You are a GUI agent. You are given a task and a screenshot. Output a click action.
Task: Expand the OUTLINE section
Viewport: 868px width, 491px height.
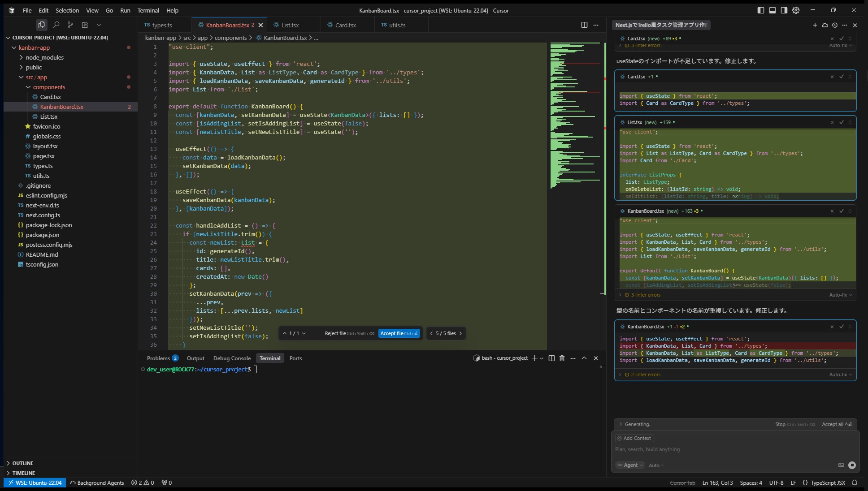[22, 463]
